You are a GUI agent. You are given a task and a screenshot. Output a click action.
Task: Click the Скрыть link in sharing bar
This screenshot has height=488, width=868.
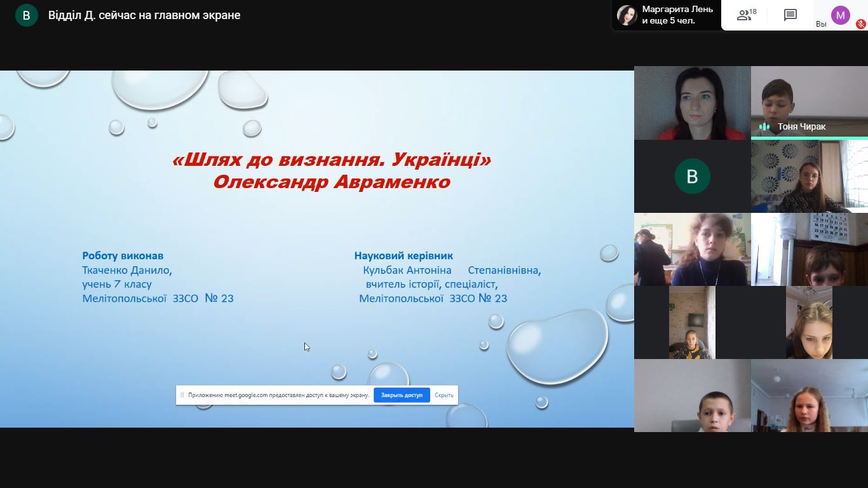click(444, 395)
